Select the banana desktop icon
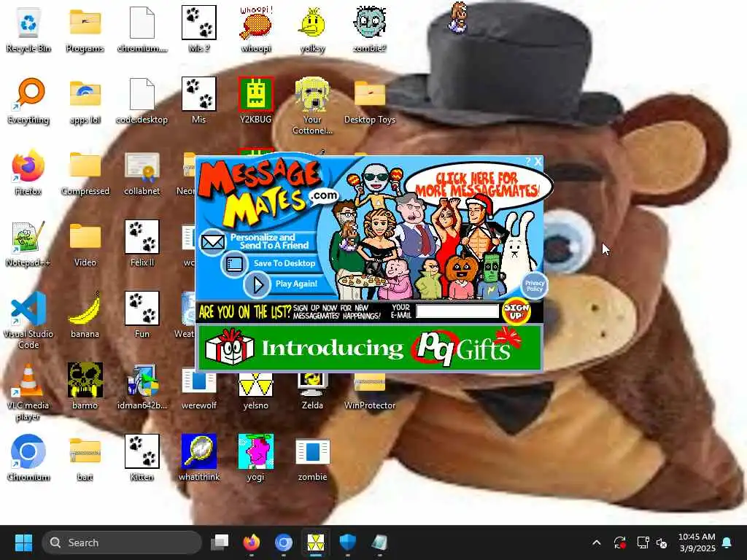 (x=85, y=315)
